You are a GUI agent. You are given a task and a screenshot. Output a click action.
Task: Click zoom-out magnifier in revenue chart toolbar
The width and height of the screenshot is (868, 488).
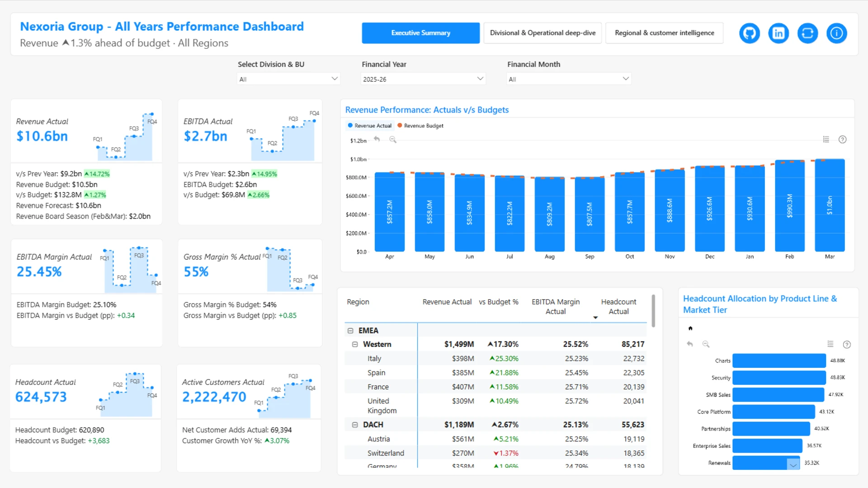click(393, 140)
